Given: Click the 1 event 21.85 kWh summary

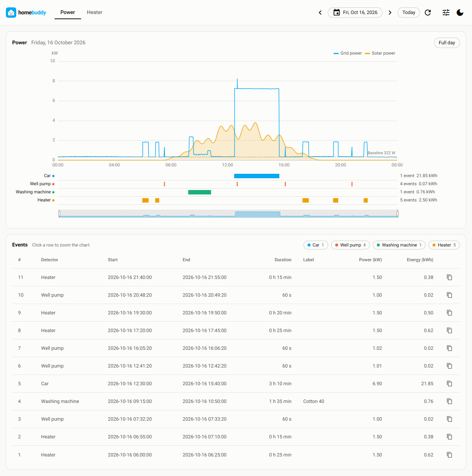Looking at the screenshot, I should [419, 176].
